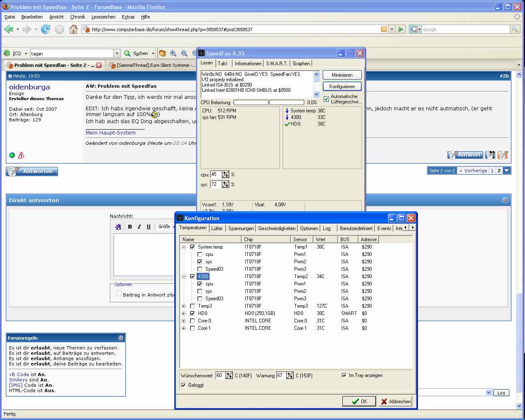This screenshot has width=525, height=420.
Task: Click the ICQ flower icon
Action: tap(7, 53)
